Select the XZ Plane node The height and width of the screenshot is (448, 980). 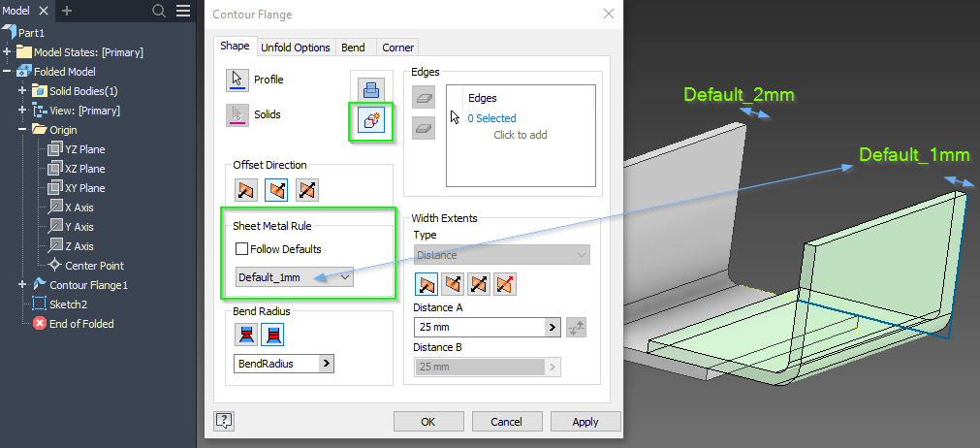coord(77,169)
